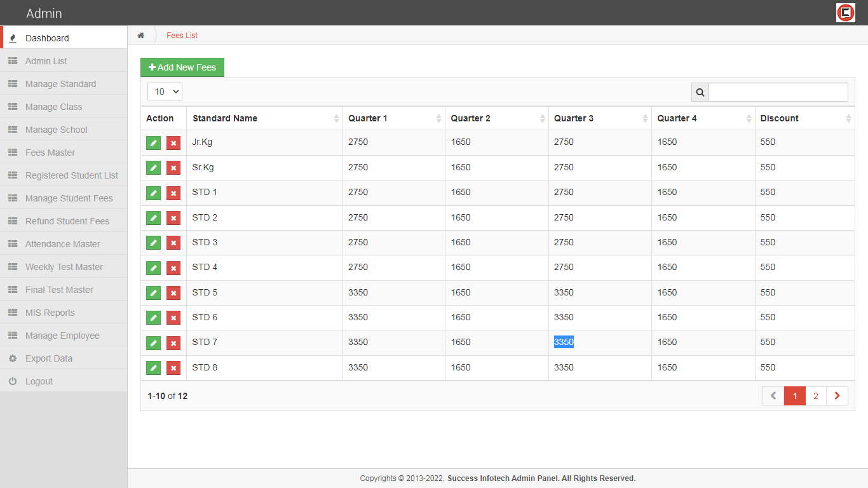This screenshot has width=868, height=488.
Task: Edit the STD 8 fees entry
Action: (153, 368)
